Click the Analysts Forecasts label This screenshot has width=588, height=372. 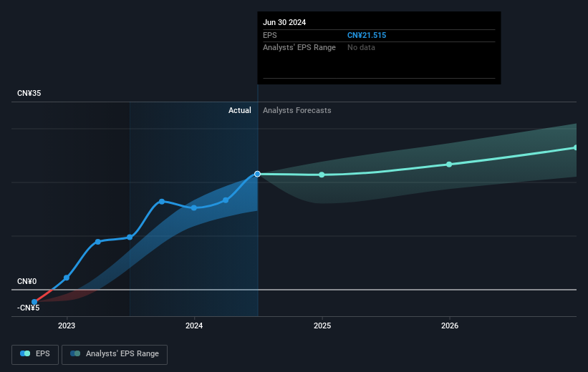tap(297, 110)
